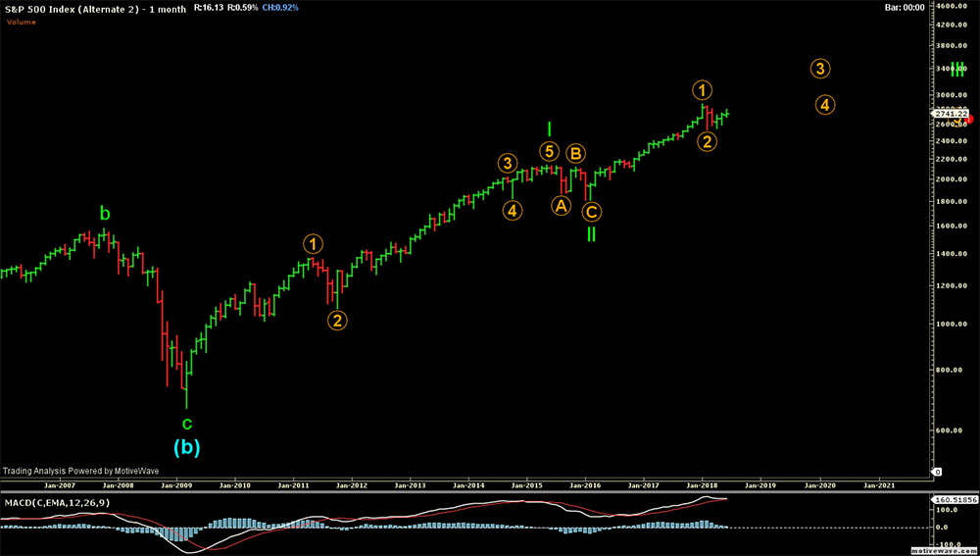Select the circled 5 wave label

pos(550,152)
